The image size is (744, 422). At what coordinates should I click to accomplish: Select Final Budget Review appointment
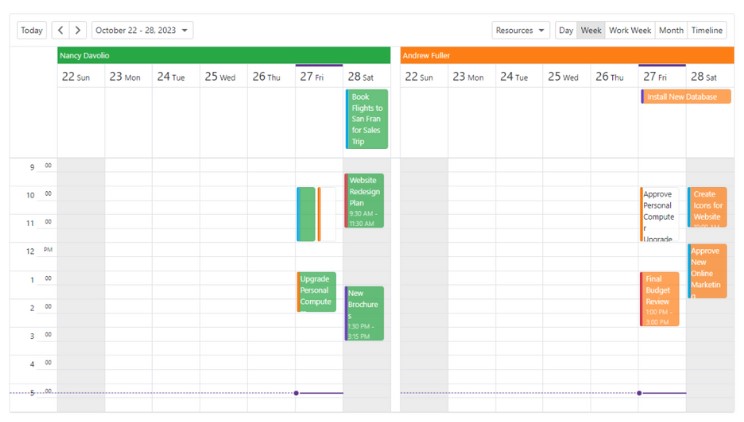(x=659, y=299)
